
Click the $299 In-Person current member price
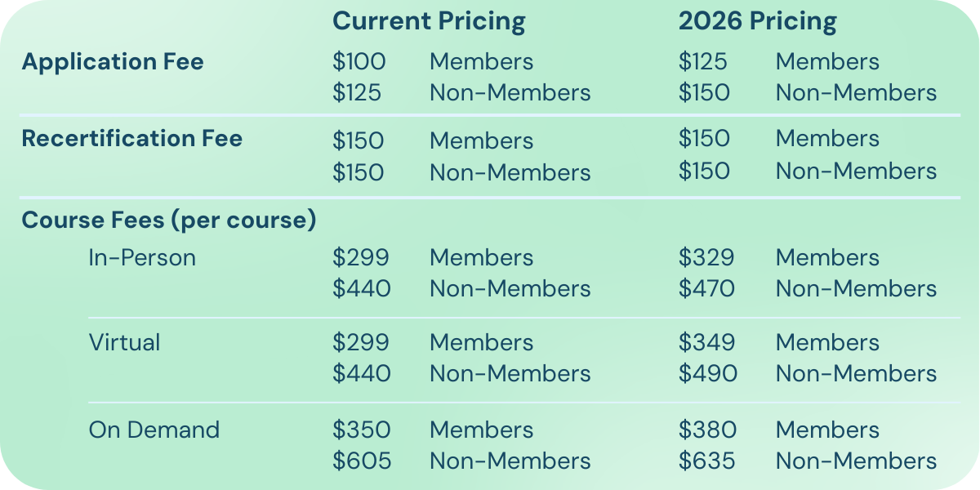click(x=360, y=258)
